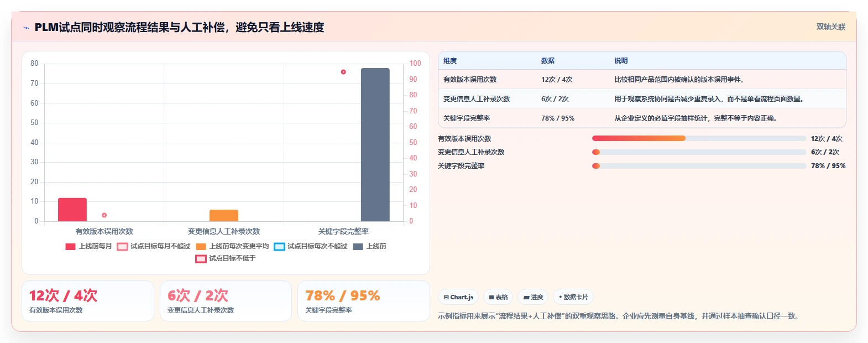Click the 关键字段完整率 progress bar
The width and height of the screenshot is (868, 343).
point(699,166)
